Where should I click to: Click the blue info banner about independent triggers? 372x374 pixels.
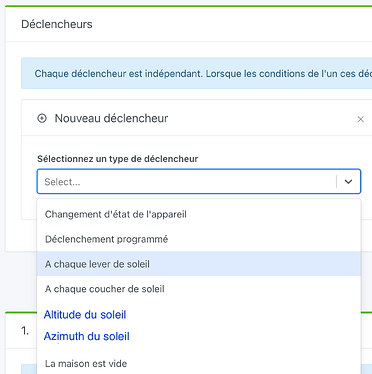[x=196, y=73]
